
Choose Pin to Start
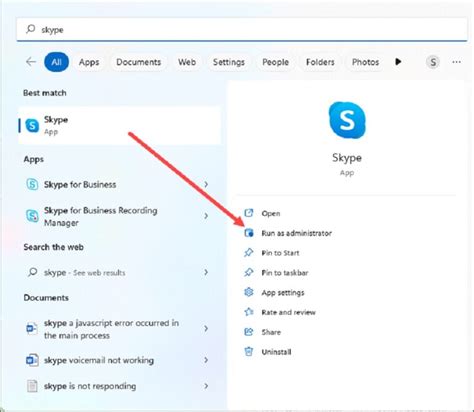tap(280, 253)
